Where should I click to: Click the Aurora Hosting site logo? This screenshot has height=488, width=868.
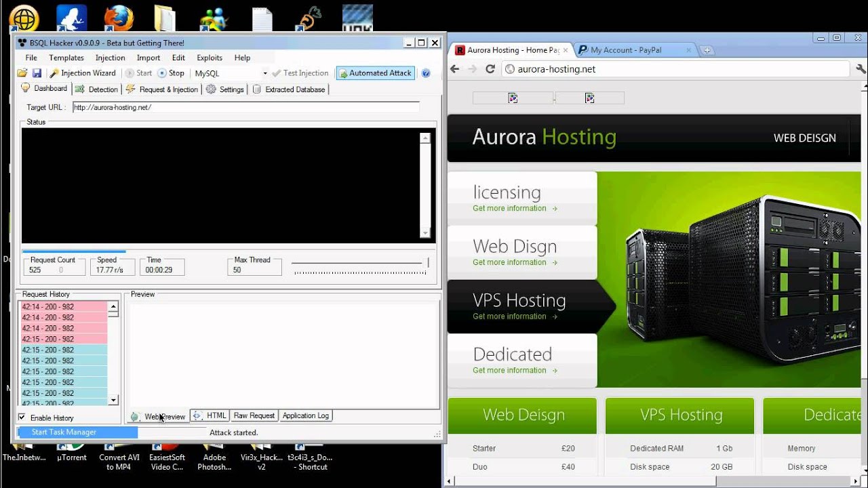(x=545, y=138)
